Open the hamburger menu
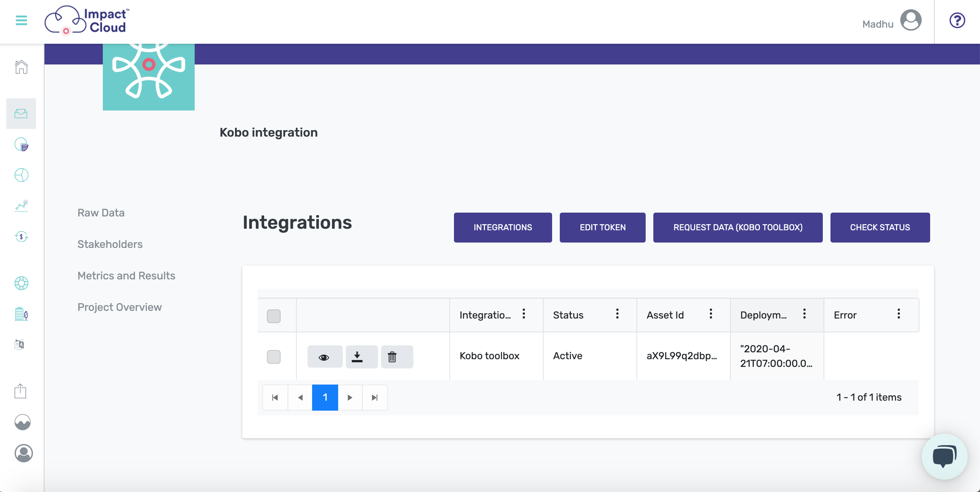 pos(21,20)
